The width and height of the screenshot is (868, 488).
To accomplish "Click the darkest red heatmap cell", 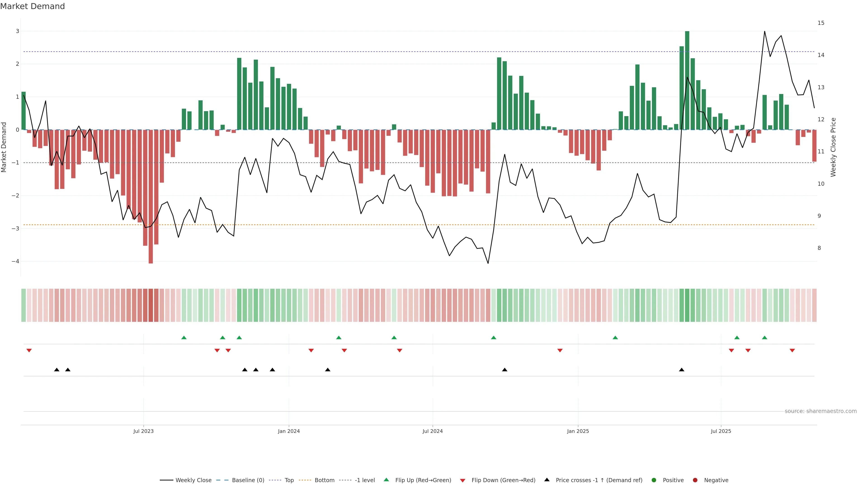I will click(151, 305).
